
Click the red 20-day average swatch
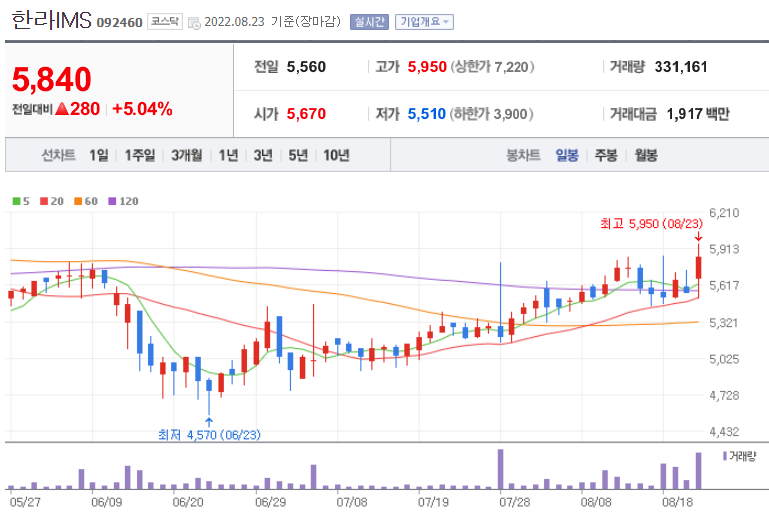44,201
